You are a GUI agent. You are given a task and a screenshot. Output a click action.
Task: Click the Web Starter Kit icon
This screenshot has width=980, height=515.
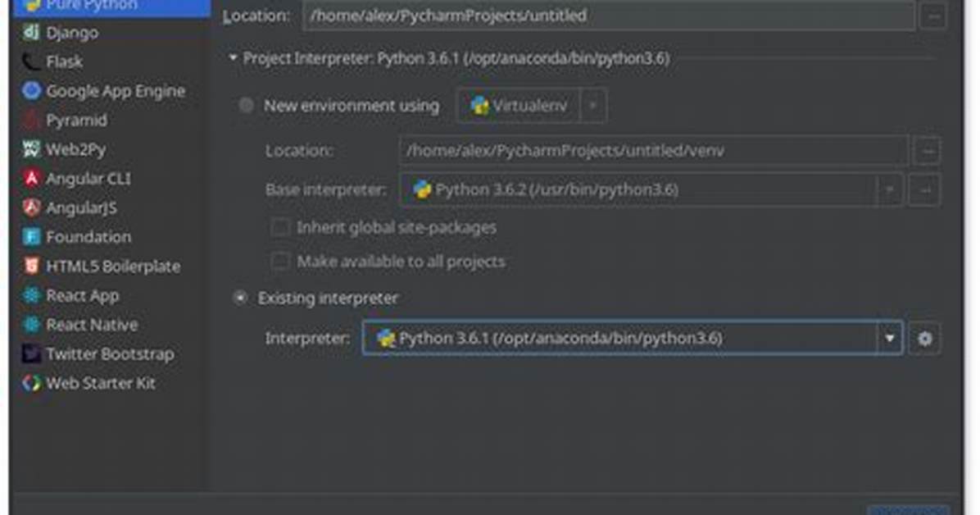(30, 383)
